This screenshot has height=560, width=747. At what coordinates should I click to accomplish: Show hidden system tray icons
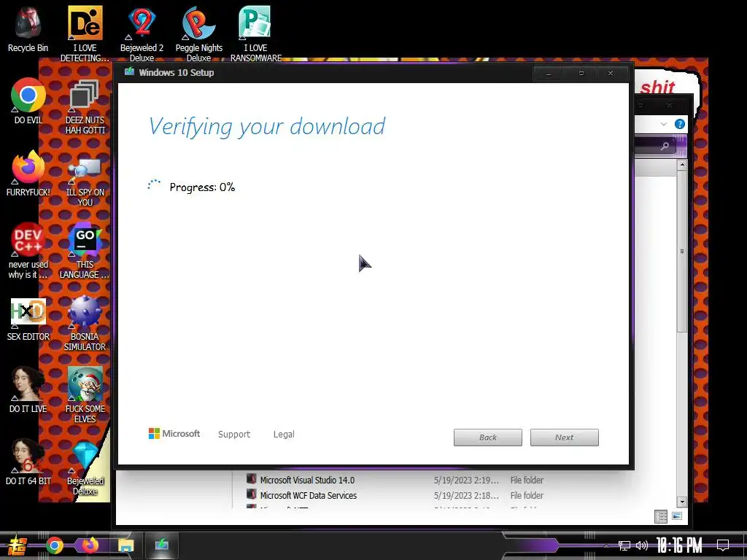(x=606, y=545)
